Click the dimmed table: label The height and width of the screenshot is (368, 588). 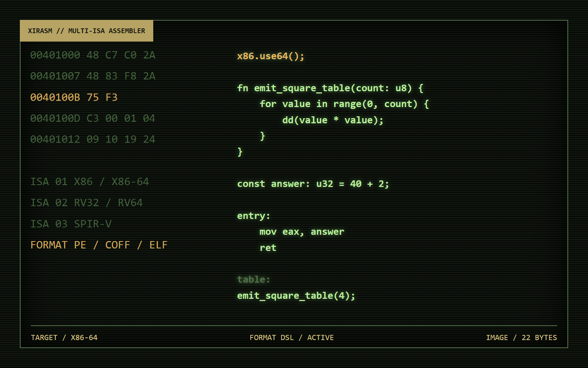tap(254, 280)
